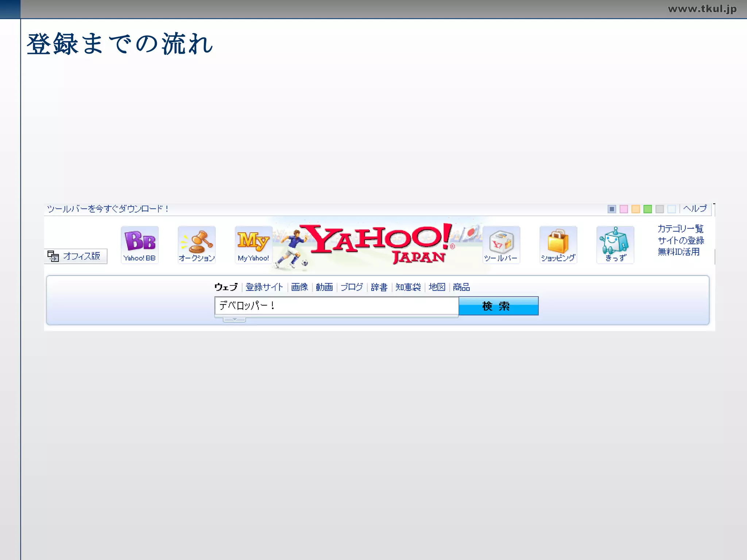Open the オークション gavel icon

197,245
